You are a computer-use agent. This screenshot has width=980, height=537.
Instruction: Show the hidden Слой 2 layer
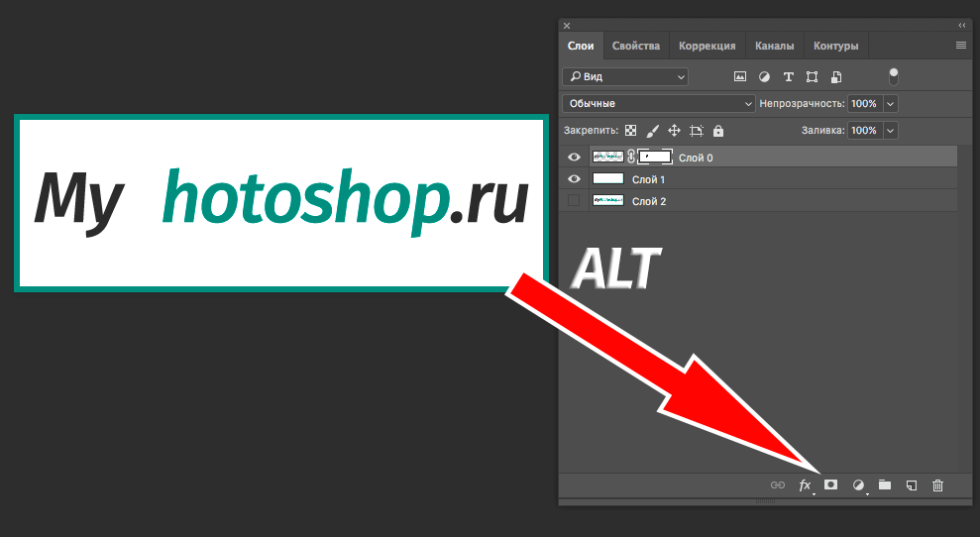point(574,201)
